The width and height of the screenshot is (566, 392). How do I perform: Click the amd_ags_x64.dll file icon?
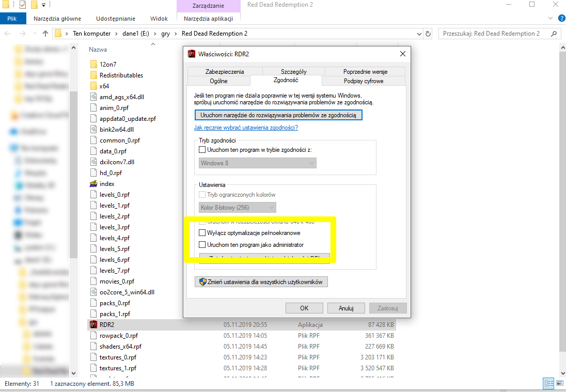coord(93,97)
